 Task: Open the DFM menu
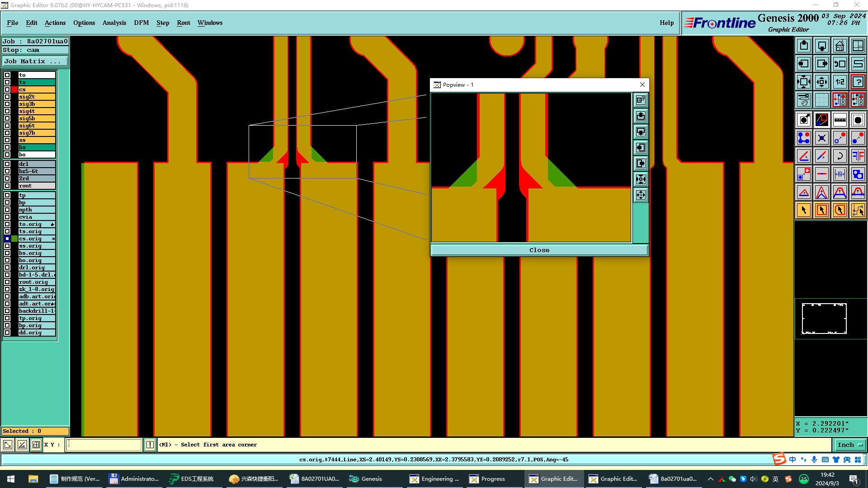click(x=141, y=23)
